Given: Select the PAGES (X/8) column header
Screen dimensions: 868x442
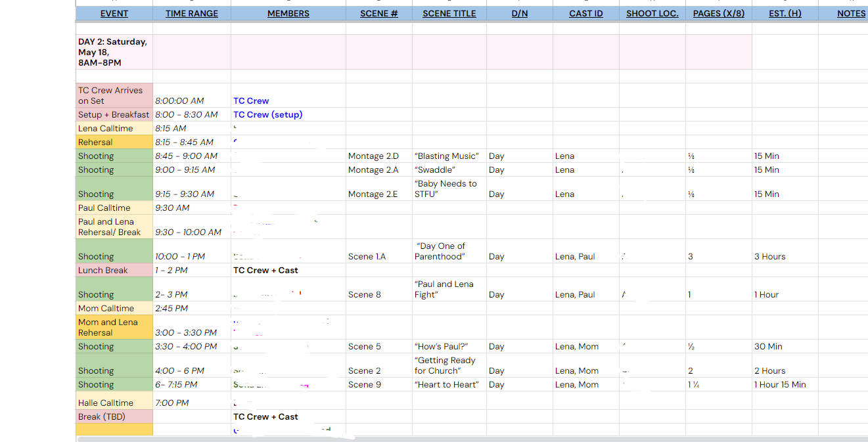Looking at the screenshot, I should (719, 13).
